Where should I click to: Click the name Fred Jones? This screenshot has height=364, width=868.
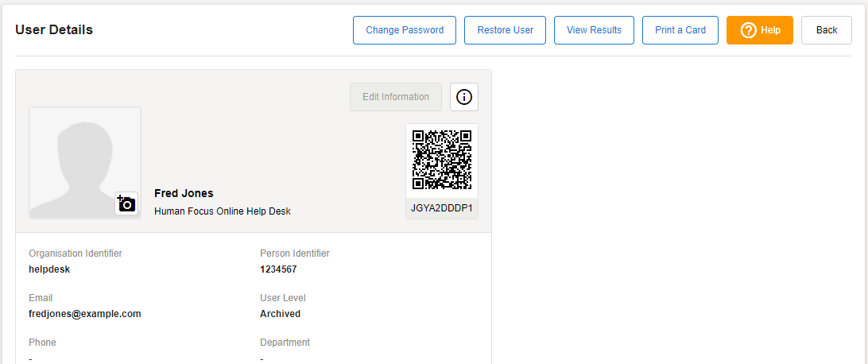[x=184, y=193]
